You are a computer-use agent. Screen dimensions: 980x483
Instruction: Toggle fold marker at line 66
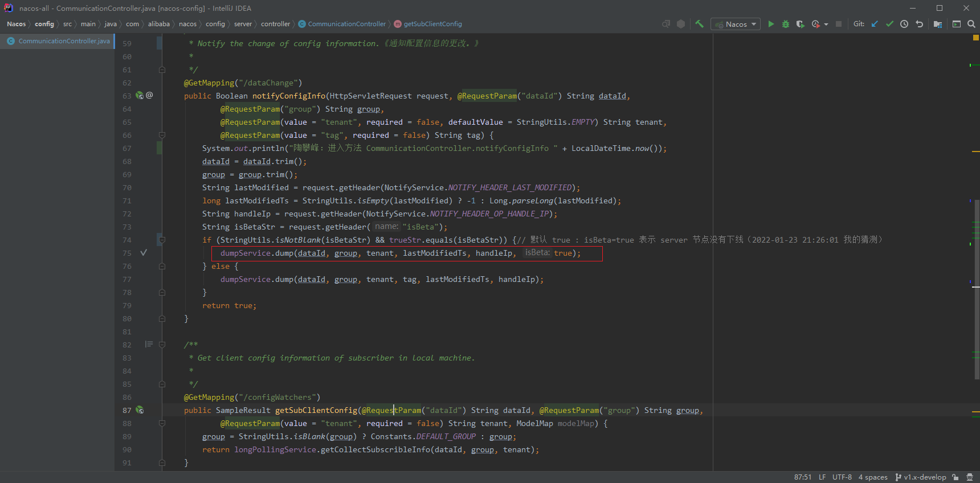(x=162, y=135)
